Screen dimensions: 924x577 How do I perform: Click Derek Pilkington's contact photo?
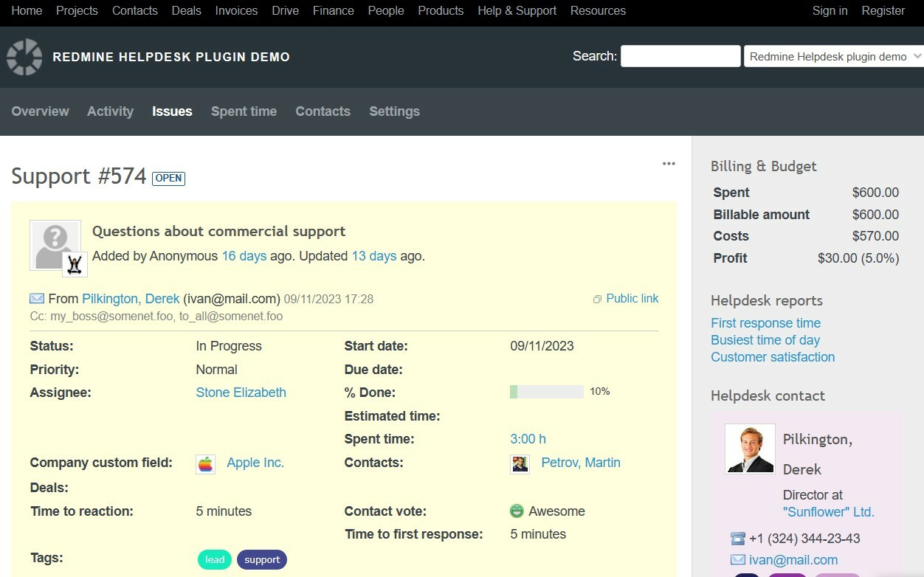(x=749, y=448)
